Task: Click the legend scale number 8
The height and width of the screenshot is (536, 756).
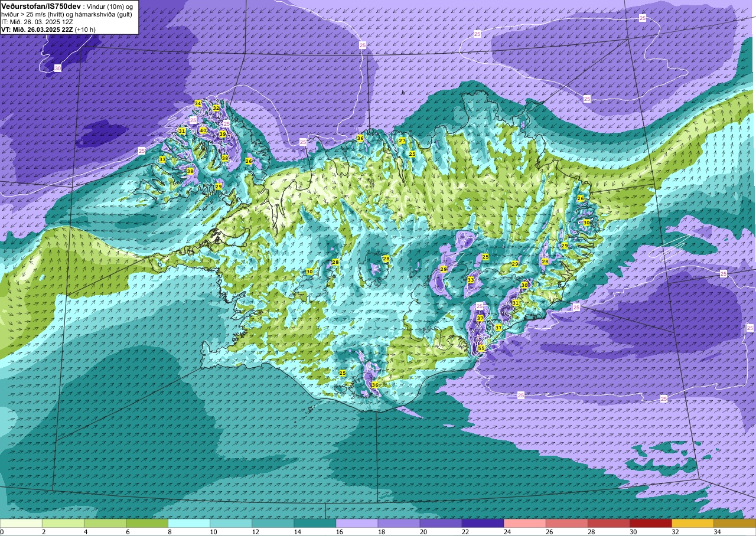Action: tap(171, 532)
